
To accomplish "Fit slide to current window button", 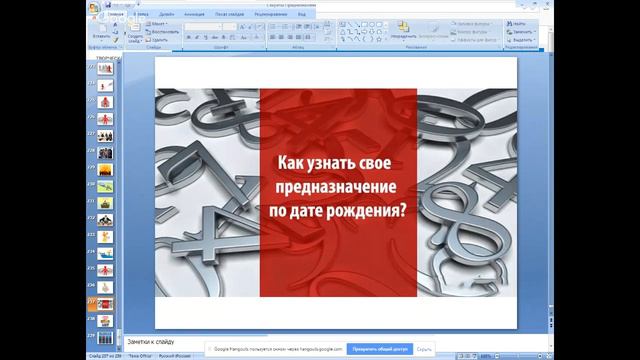I will pyautogui.click(x=549, y=356).
